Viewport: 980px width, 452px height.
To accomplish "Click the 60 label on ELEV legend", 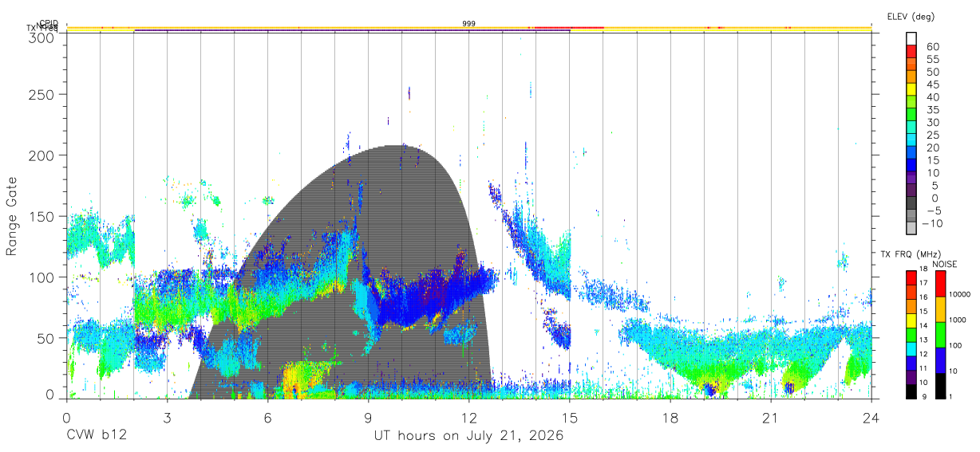I will (933, 47).
